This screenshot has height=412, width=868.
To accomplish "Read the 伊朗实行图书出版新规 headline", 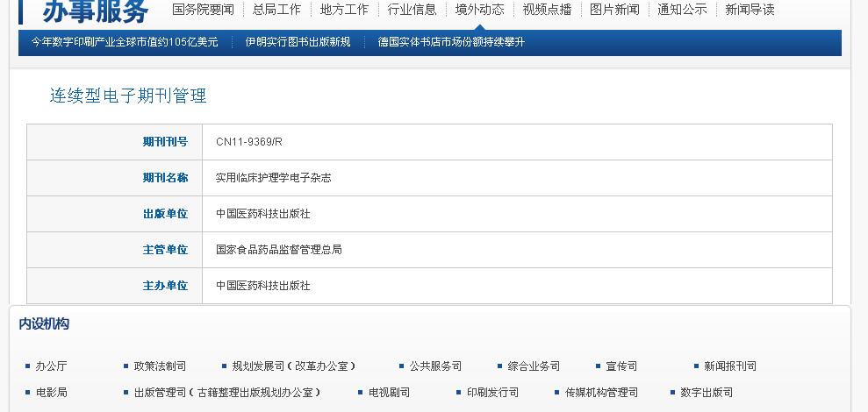I will (298, 42).
